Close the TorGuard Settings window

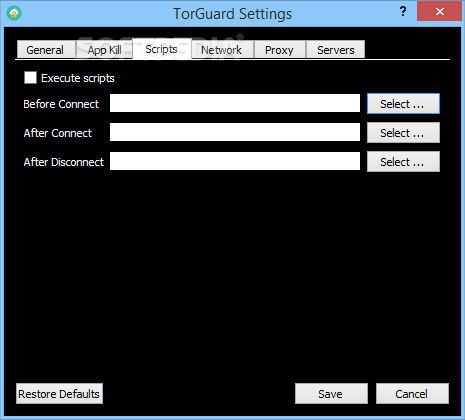tap(440, 12)
